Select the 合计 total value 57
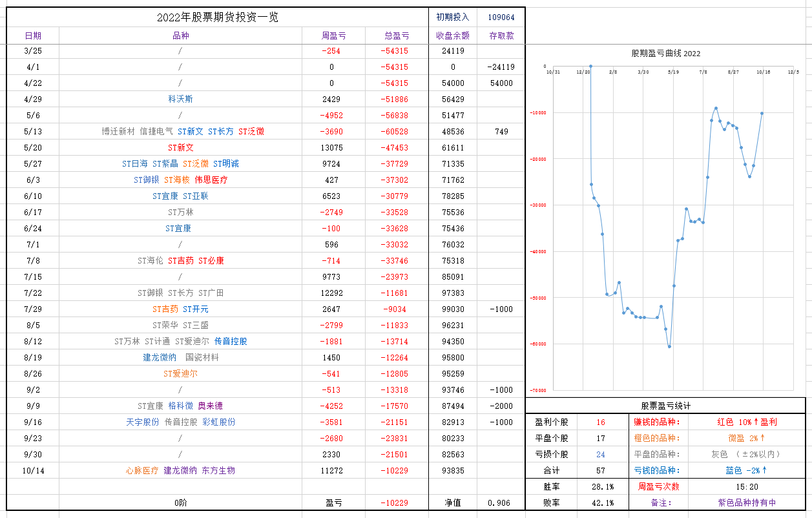This screenshot has width=812, height=518. point(601,470)
